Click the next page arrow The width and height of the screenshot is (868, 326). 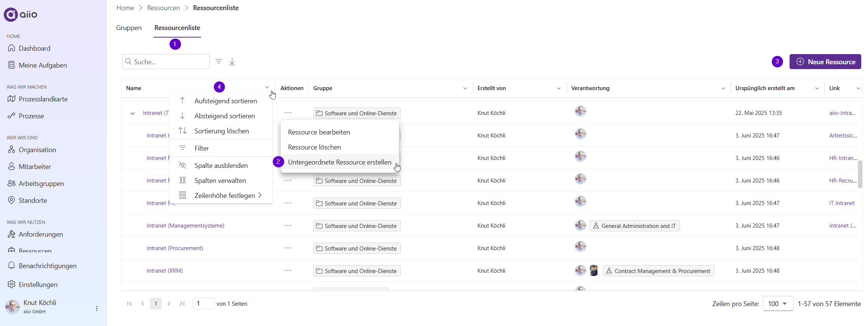click(169, 303)
